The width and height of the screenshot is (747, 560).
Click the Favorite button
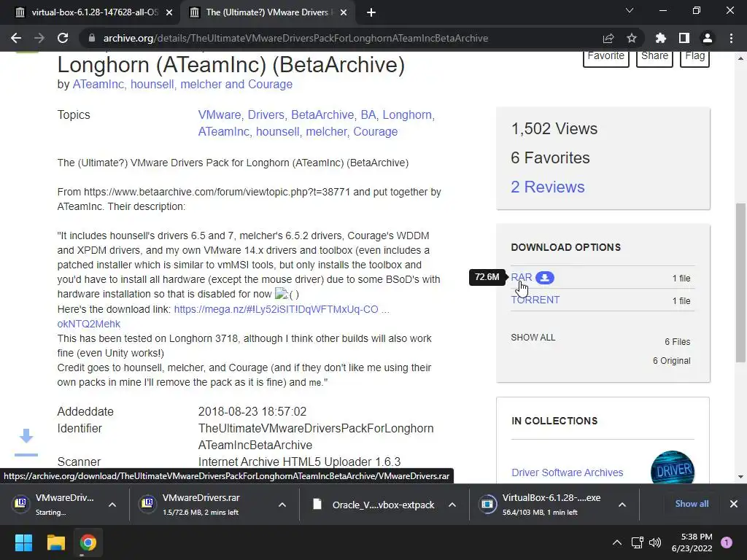pos(606,58)
